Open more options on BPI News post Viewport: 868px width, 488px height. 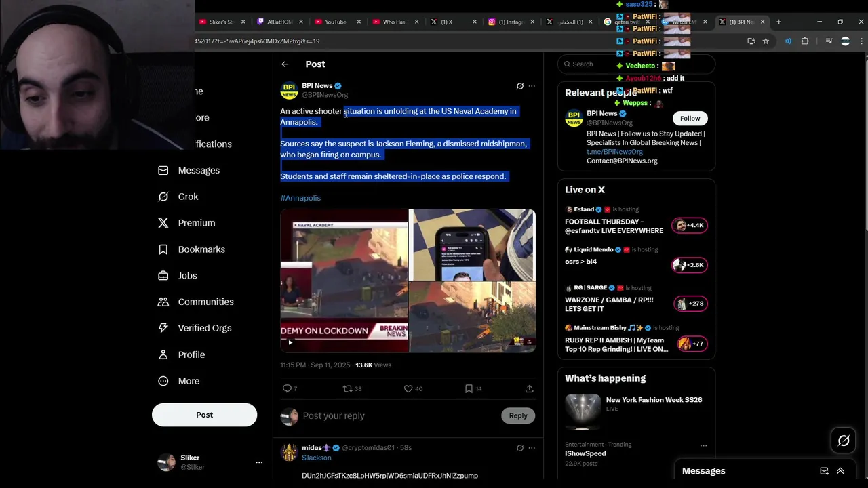pos(532,86)
